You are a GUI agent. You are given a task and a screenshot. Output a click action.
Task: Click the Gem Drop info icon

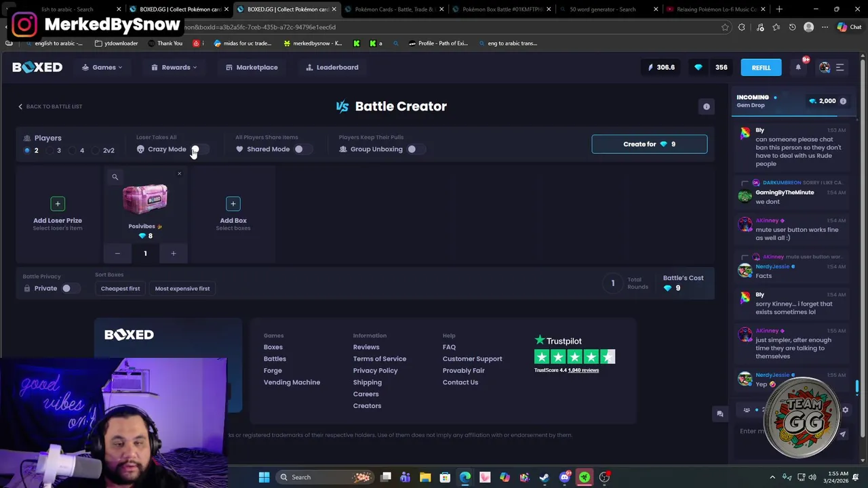[x=843, y=101]
